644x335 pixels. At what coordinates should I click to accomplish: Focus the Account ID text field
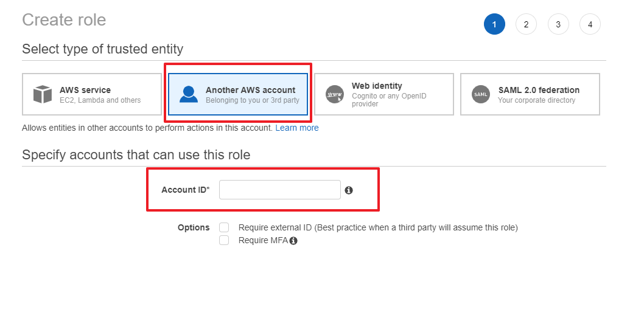279,190
